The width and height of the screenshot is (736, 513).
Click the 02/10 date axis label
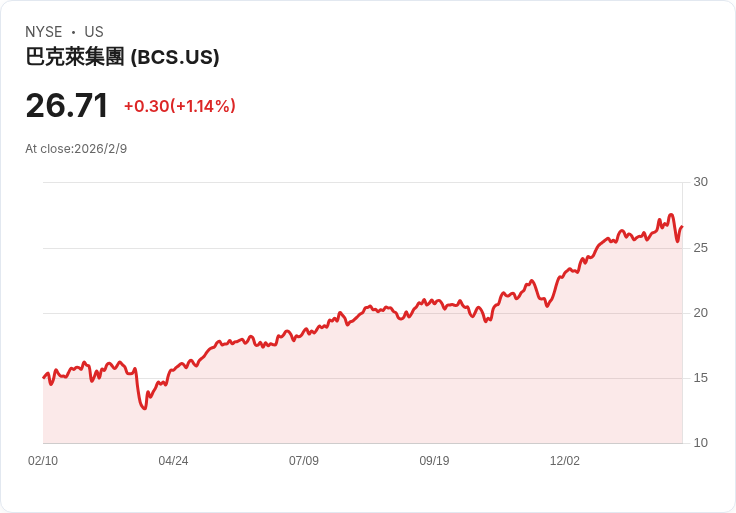[43, 461]
